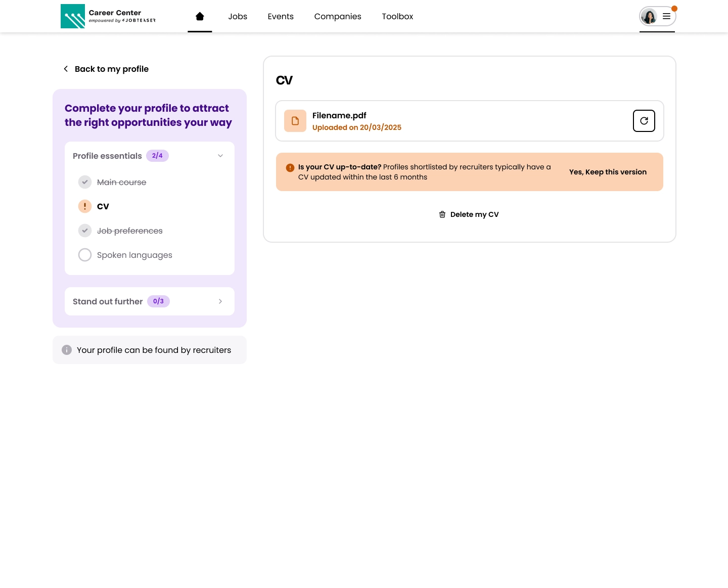This screenshot has width=728, height=588.
Task: Click the home icon in navigation bar
Action: 200,17
